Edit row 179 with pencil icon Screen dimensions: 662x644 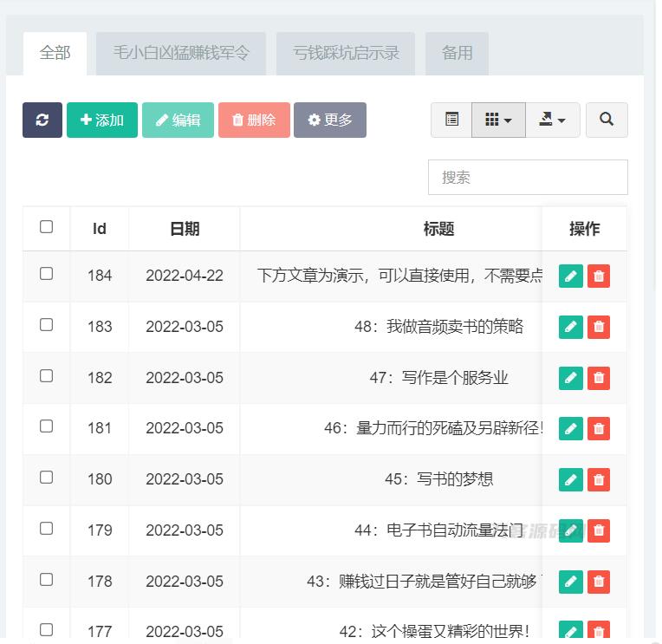tap(570, 530)
